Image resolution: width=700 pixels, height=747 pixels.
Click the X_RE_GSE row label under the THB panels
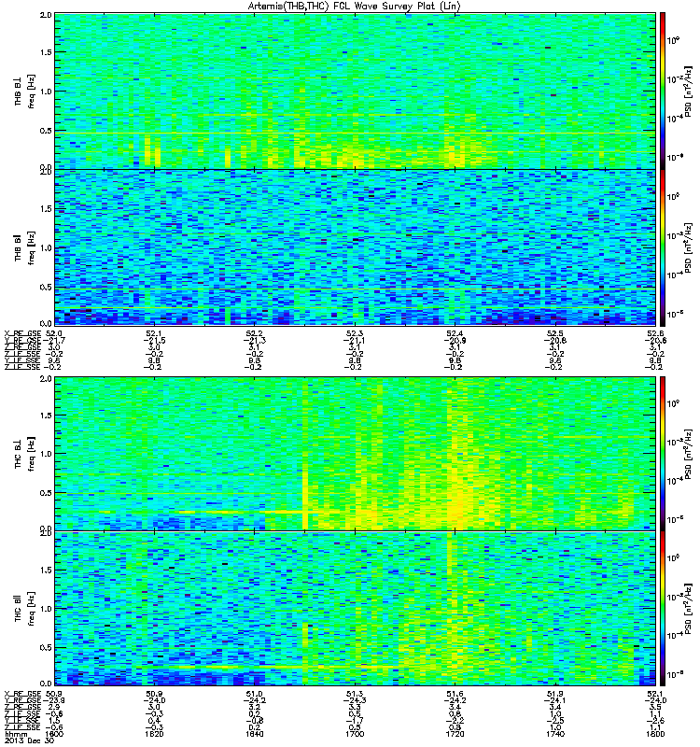coord(22,333)
